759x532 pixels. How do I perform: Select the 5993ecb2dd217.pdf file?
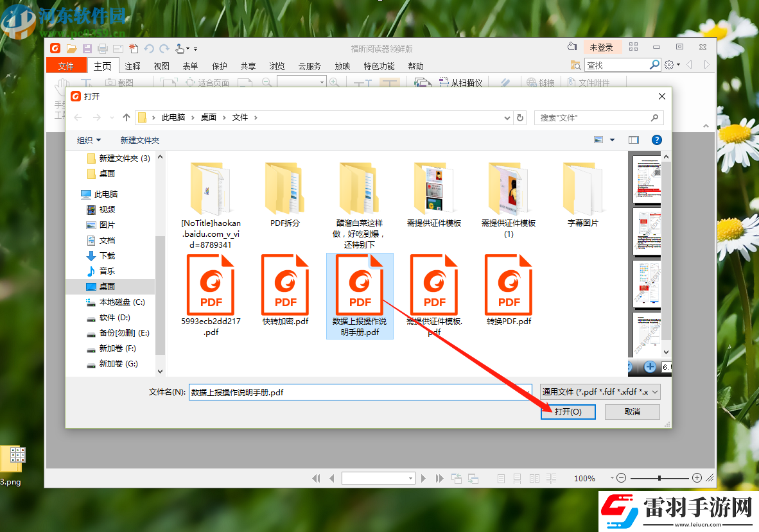point(211,295)
